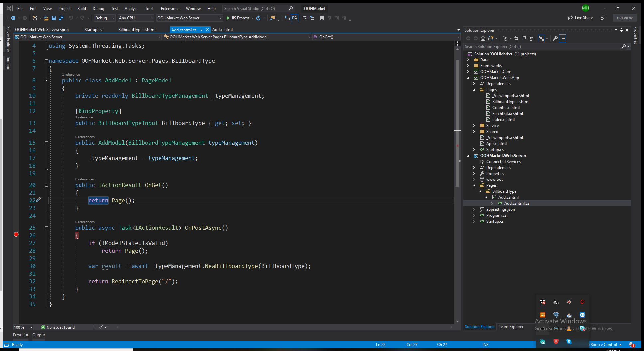
Task: Open the Extensions menu
Action: pos(170,9)
